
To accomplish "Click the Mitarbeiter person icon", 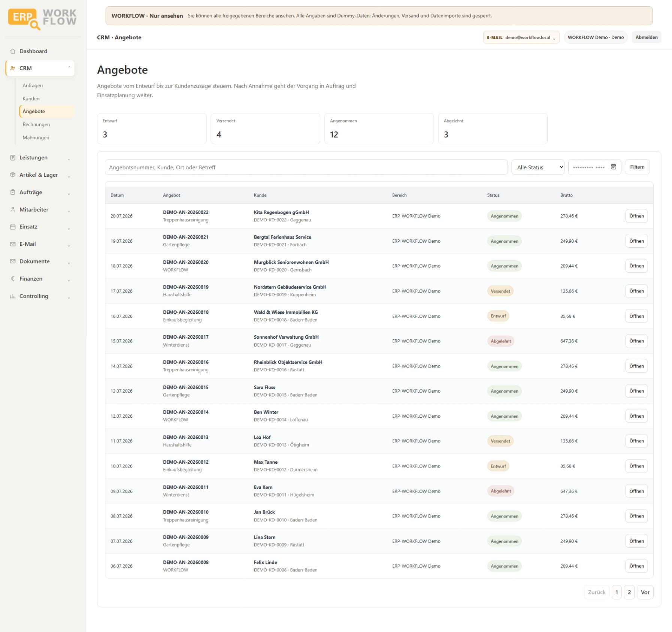I will [13, 209].
